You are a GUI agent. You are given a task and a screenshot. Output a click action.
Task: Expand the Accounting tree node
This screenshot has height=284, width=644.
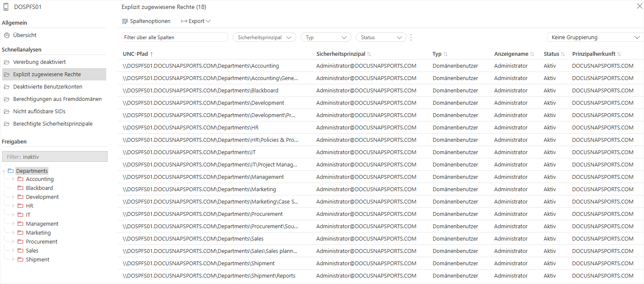(14, 179)
